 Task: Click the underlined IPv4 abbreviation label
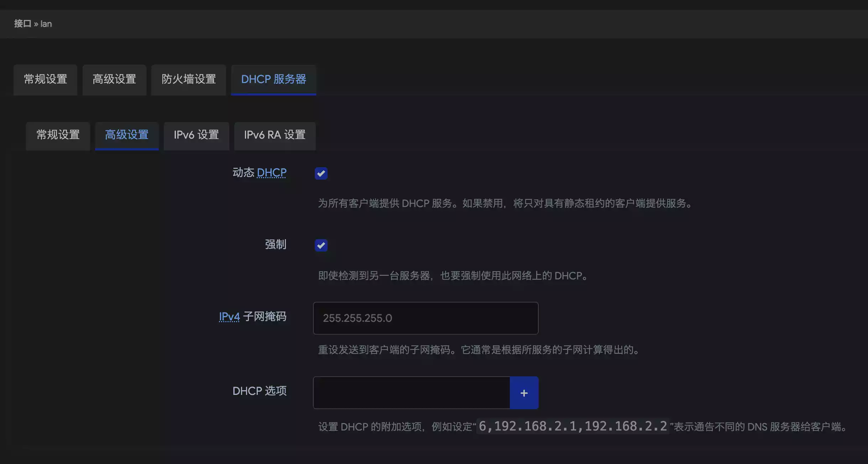[x=229, y=316]
